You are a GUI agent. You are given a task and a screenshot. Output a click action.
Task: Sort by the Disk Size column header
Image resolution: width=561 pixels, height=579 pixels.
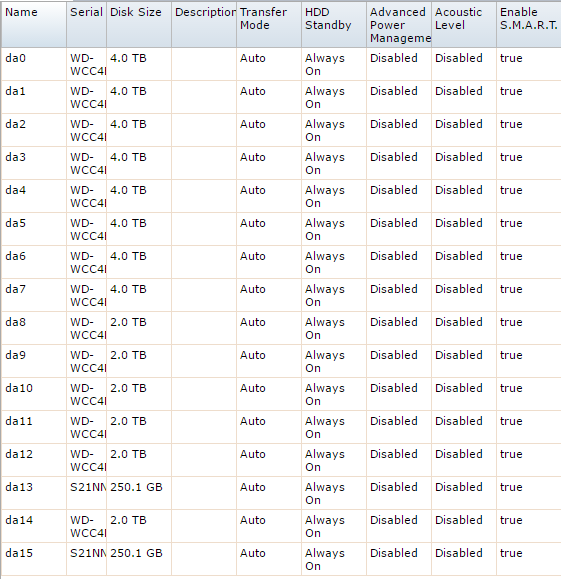pyautogui.click(x=139, y=25)
